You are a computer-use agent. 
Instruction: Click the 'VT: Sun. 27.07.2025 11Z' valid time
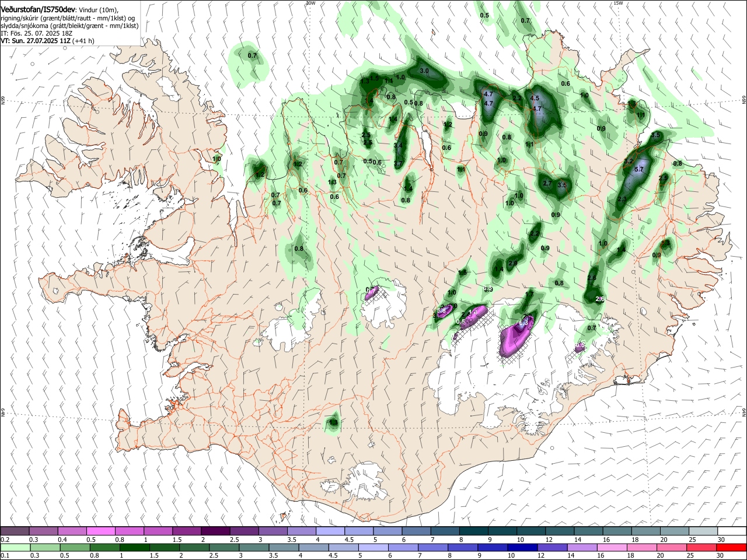[36, 41]
